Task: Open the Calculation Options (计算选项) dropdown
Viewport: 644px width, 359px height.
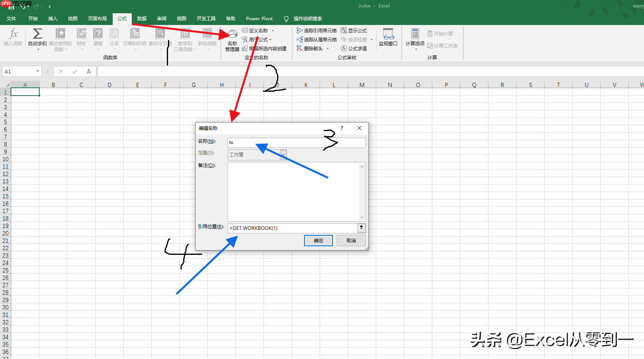Action: point(415,39)
